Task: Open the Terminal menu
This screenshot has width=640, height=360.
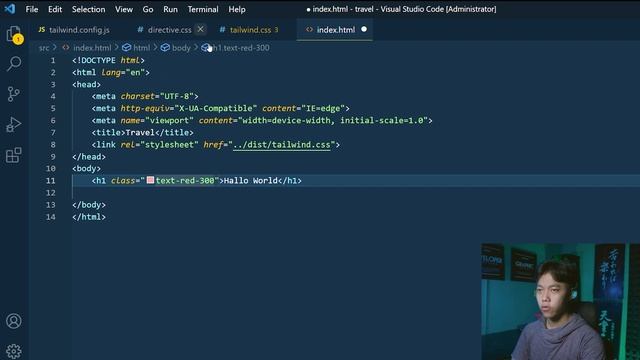Action: coord(203,9)
